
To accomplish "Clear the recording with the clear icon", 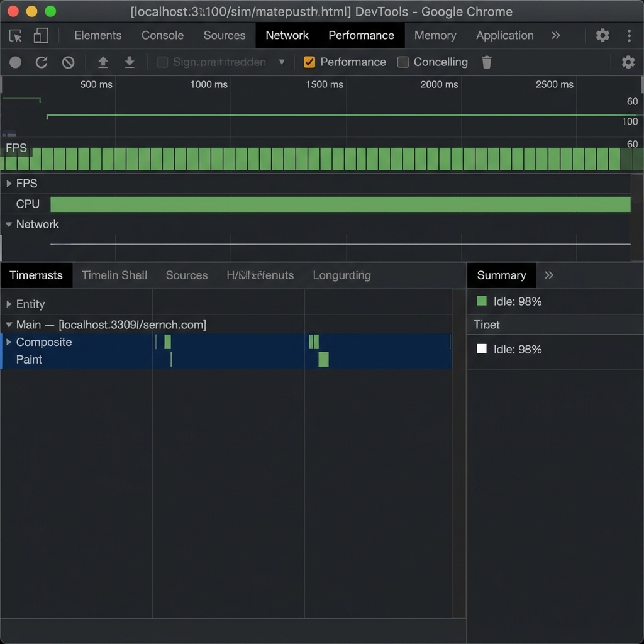I will (68, 62).
